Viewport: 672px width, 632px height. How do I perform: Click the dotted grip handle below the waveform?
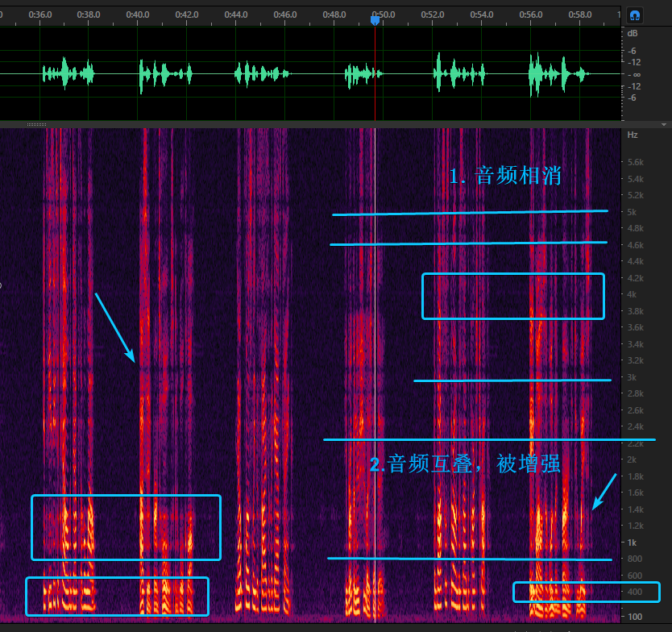36,124
